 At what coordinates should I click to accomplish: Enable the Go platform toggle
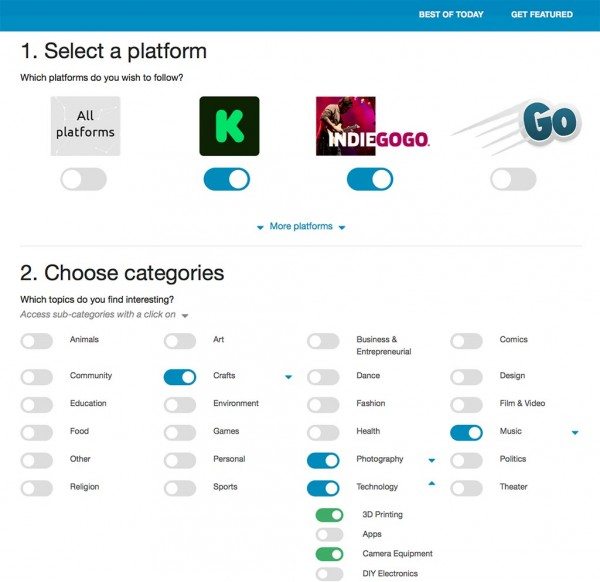pyautogui.click(x=514, y=179)
